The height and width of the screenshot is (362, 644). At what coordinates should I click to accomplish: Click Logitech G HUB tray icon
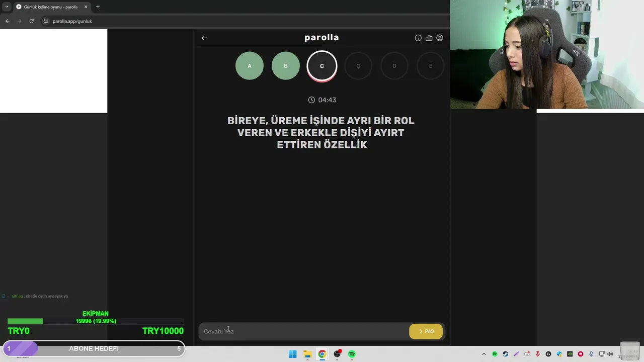pos(548,354)
